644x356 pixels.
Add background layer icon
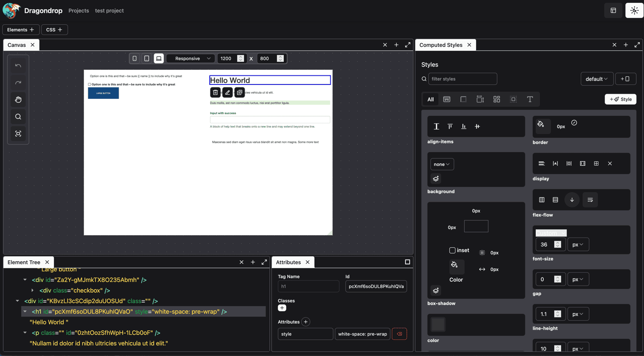click(436, 179)
